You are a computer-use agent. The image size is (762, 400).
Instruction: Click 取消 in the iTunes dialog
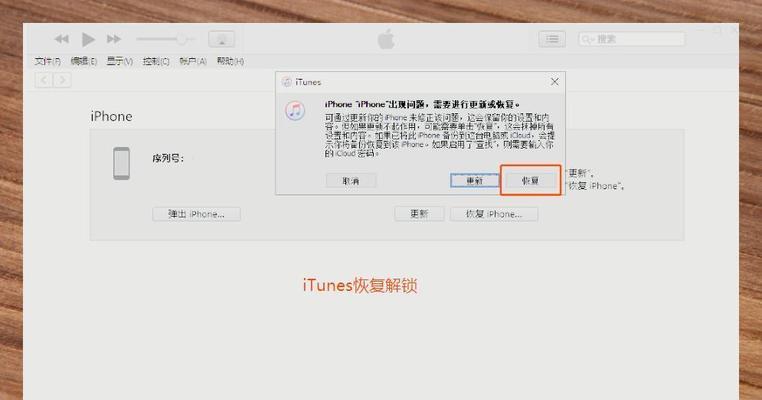351,181
